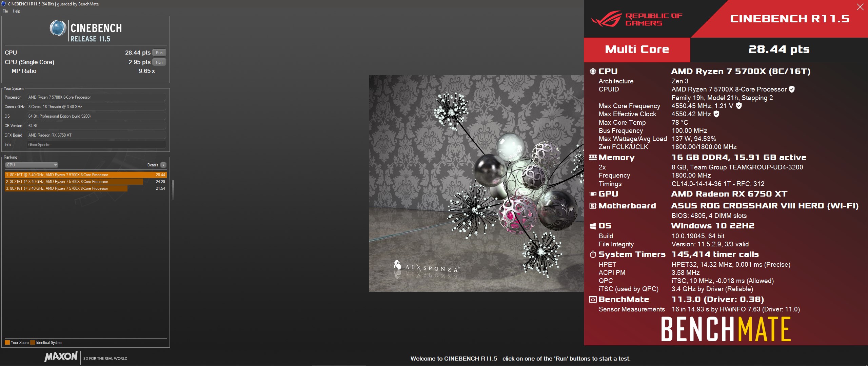
Task: Click the MP Ratio 9.65 x value
Action: 147,71
